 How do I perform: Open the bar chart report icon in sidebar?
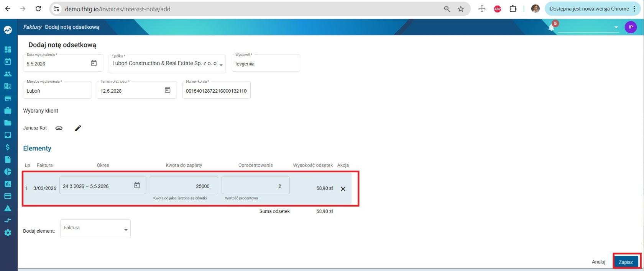pos(8,184)
